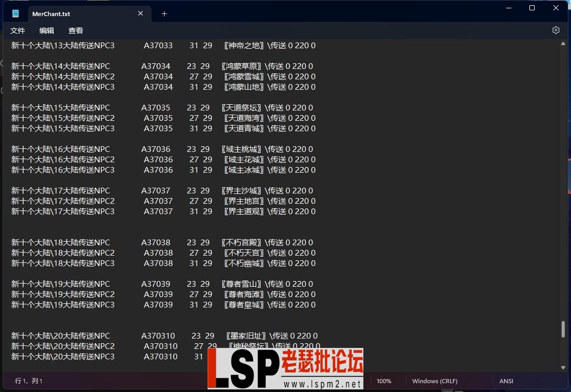Click A37038 on the 18大陆传送NPC line

(x=156, y=243)
